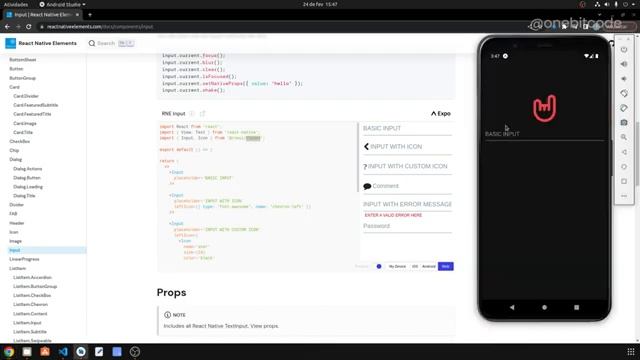
Task: Open the Files app in the dock
Action: [x=27, y=351]
